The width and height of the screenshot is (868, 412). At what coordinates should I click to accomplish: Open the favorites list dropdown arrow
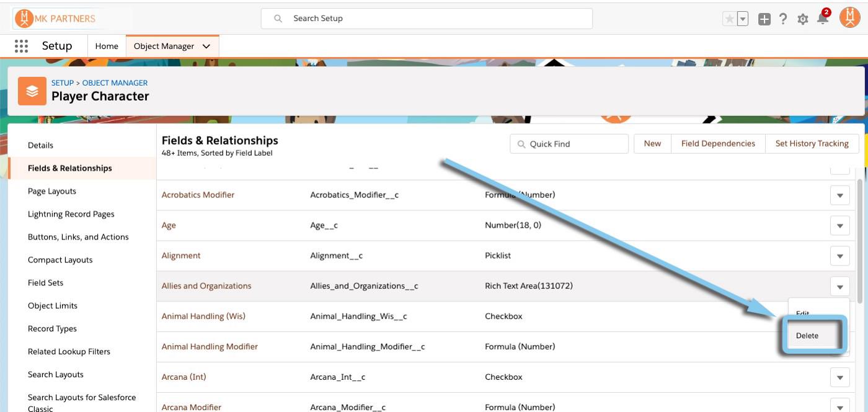pos(743,19)
